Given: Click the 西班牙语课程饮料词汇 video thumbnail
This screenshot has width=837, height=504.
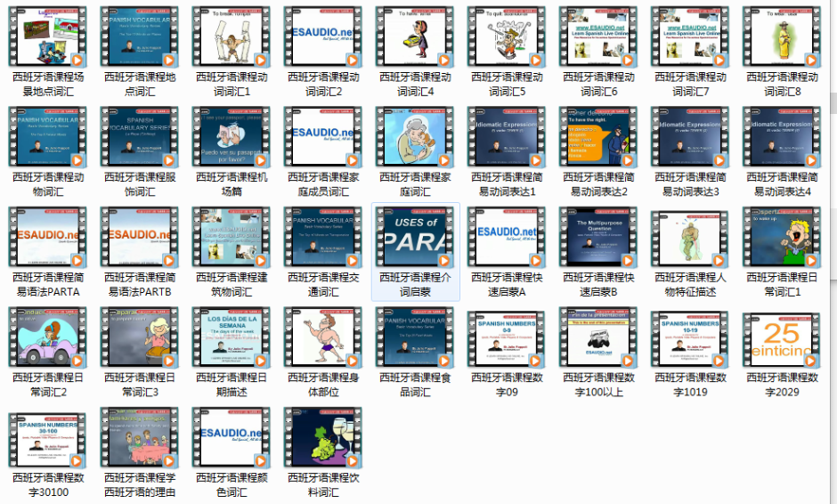Looking at the screenshot, I should point(322,437).
